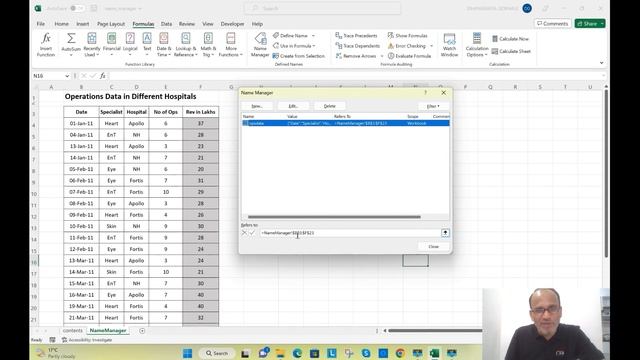640x360 pixels.
Task: Open Watch Window
Action: [x=449, y=45]
